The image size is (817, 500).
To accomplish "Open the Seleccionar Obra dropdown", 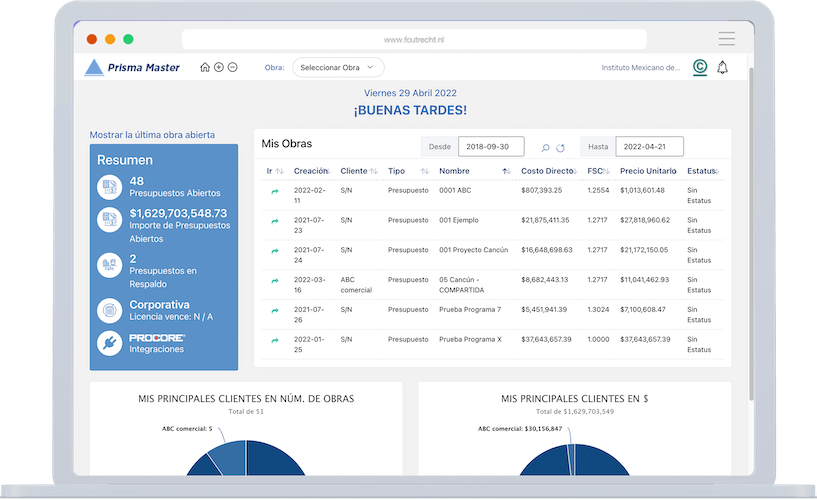I will tap(338, 68).
